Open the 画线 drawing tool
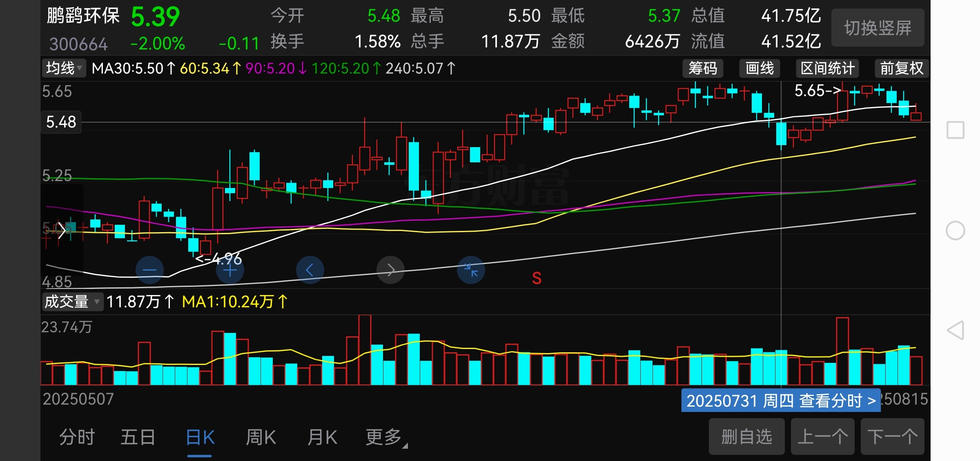This screenshot has width=980, height=461. [x=759, y=68]
